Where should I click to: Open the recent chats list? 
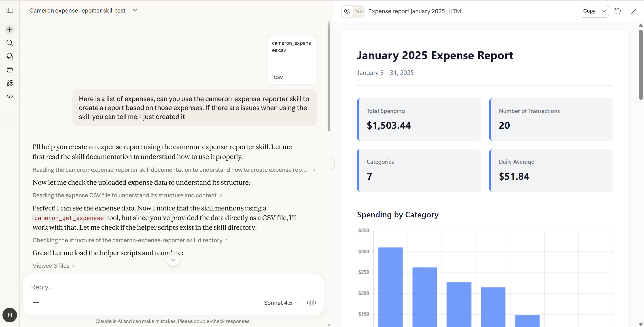click(9, 56)
